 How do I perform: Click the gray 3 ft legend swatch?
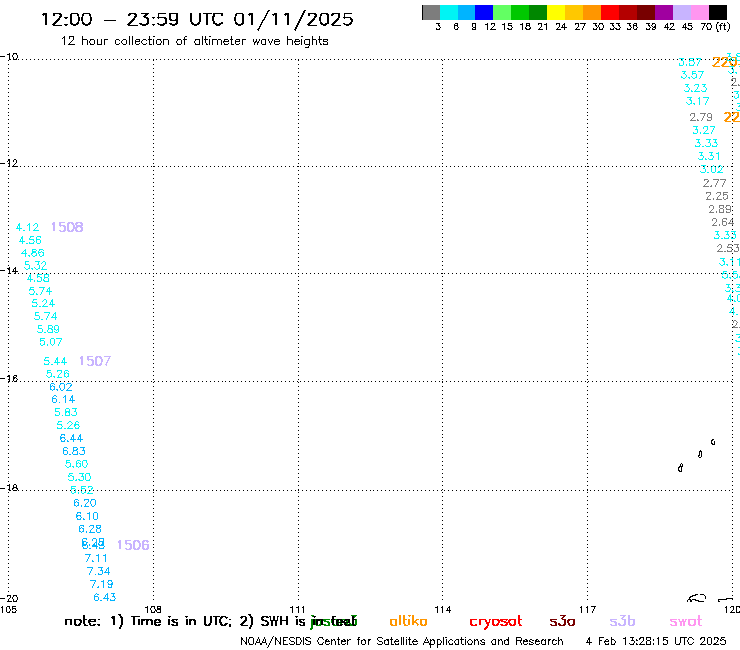point(431,12)
